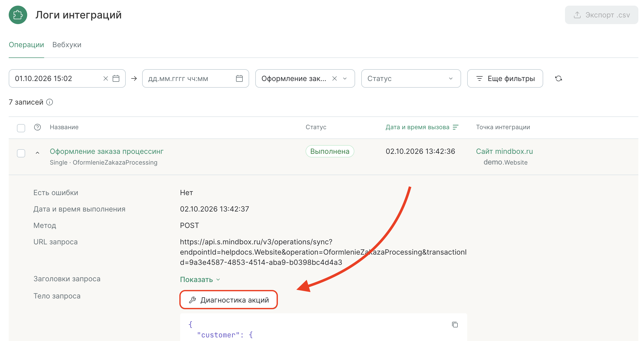Open calendar picker for start date field
This screenshot has width=644, height=341.
(x=116, y=78)
